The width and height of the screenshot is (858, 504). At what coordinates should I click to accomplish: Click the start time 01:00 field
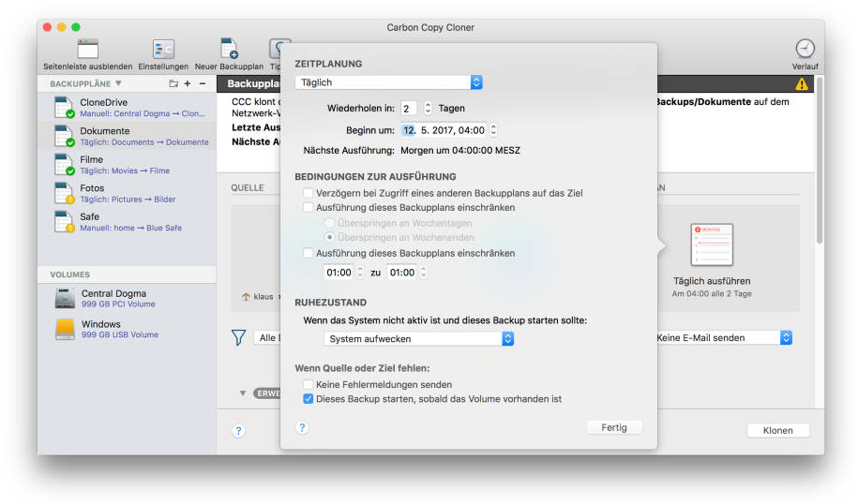(339, 273)
